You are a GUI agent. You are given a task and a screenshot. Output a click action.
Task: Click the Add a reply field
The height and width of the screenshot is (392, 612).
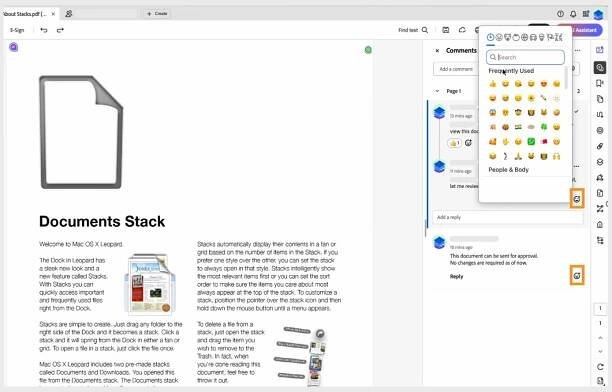(507, 217)
